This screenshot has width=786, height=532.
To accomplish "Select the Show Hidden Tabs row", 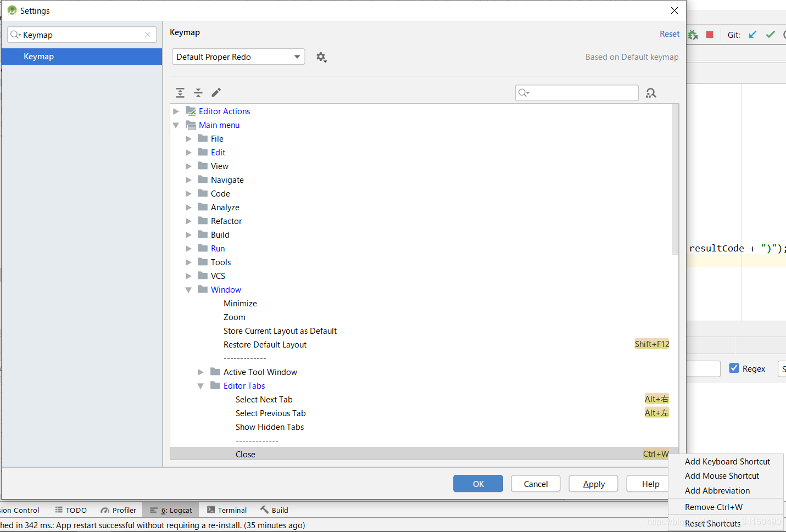I will point(421,427).
